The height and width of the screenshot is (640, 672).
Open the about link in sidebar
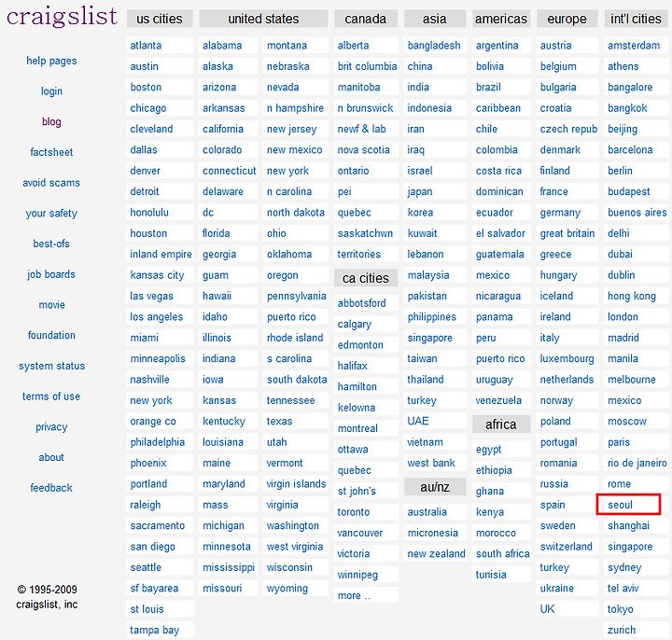(51, 457)
